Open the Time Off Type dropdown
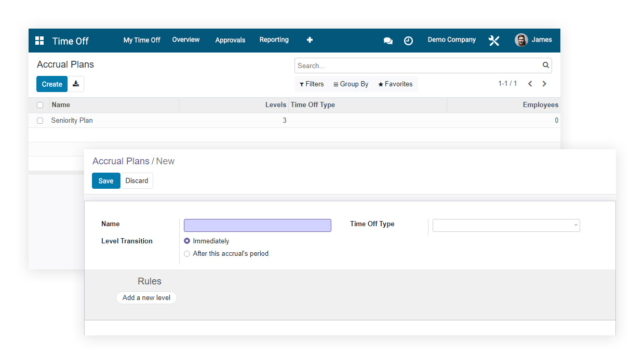This screenshot has width=644, height=364. pos(506,225)
